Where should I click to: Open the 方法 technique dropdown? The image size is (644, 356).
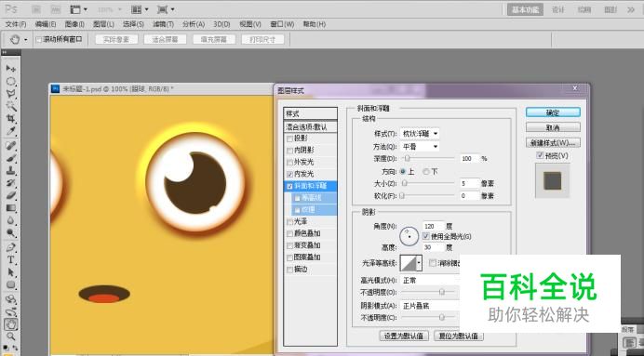pos(420,147)
